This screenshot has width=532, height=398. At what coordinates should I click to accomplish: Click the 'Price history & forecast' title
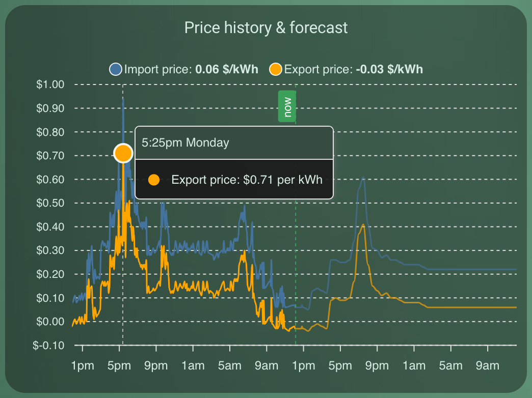[266, 27]
